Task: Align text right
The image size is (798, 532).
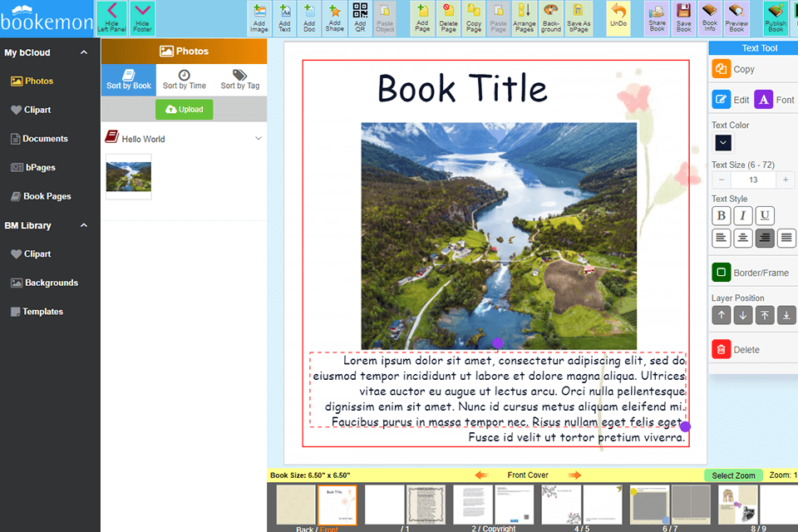Action: 765,238
